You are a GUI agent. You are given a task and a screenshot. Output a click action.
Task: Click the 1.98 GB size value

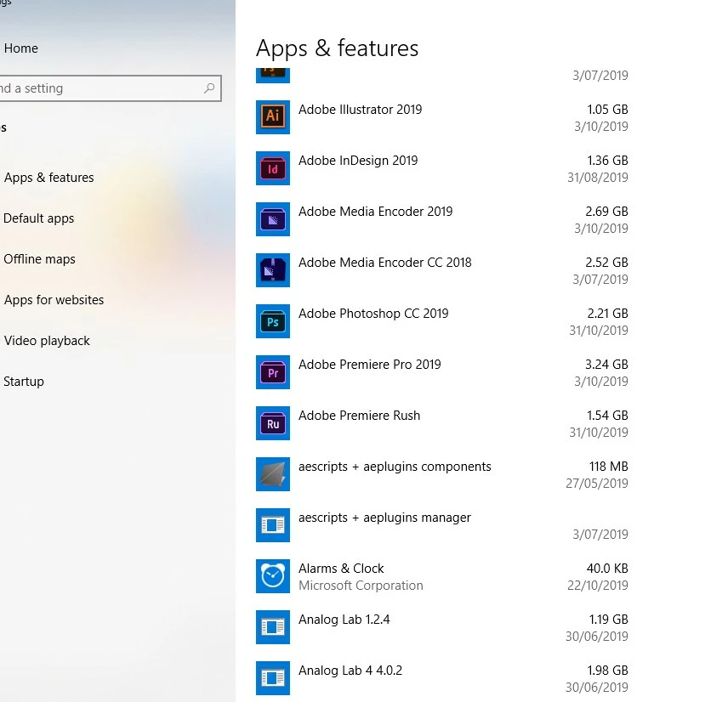pos(608,671)
